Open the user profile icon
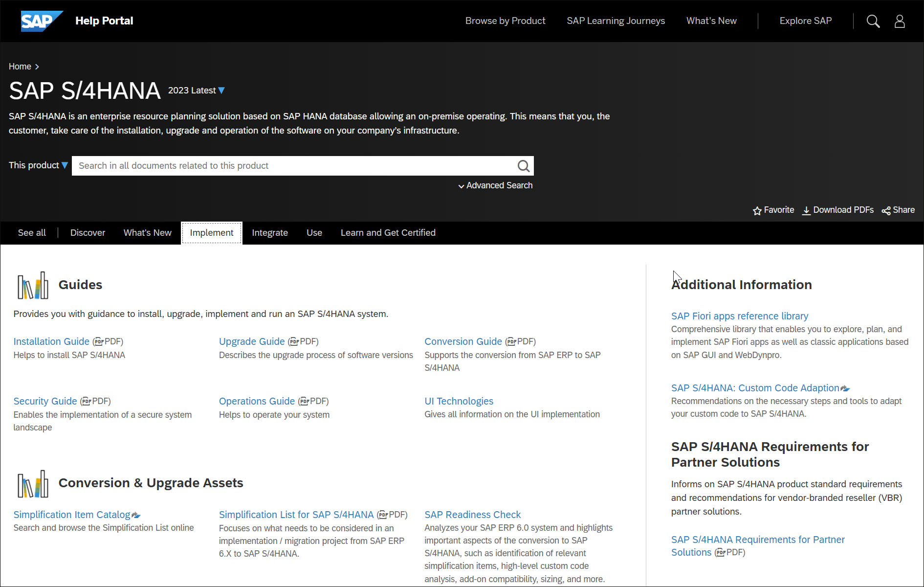The image size is (924, 587). (900, 21)
